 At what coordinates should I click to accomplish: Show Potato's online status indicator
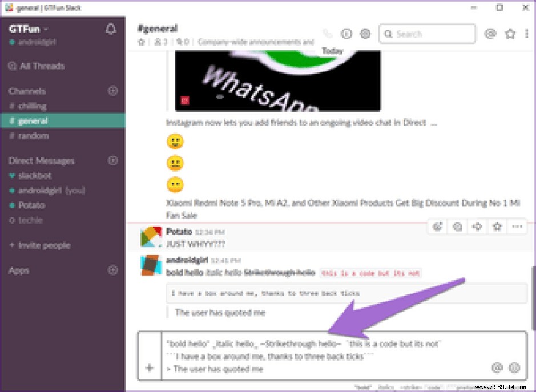(x=13, y=205)
